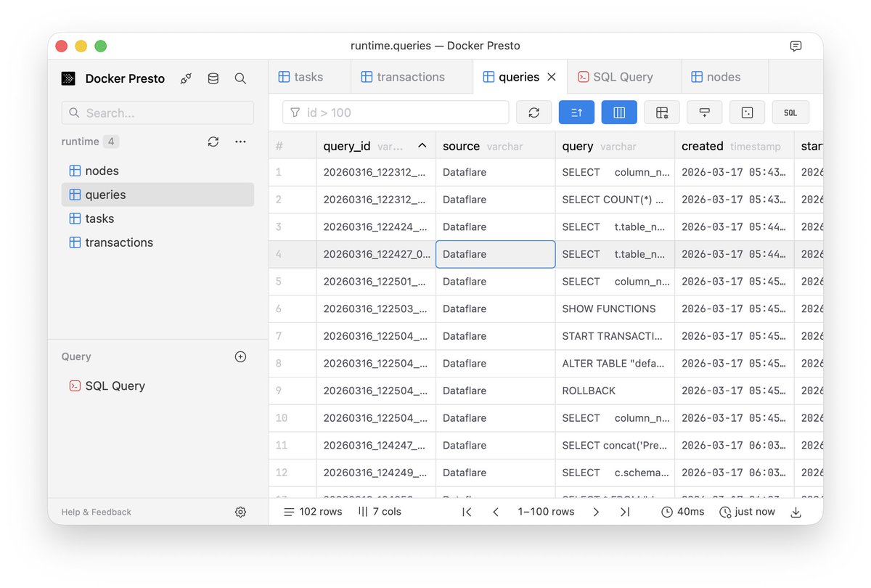
Task: Click the sidebar Search field
Action: pos(158,113)
